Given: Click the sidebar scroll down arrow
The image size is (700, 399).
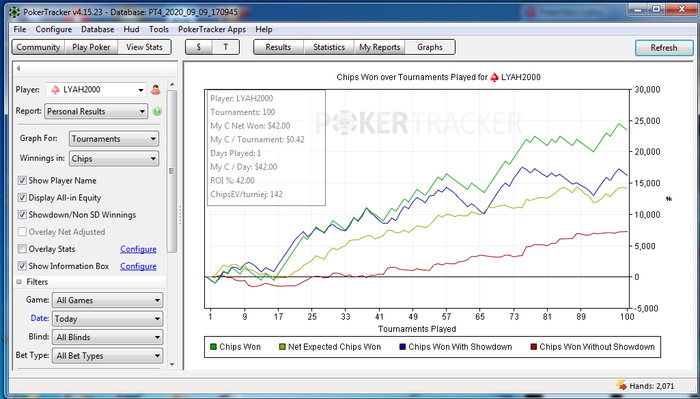Looking at the screenshot, I should 172,365.
